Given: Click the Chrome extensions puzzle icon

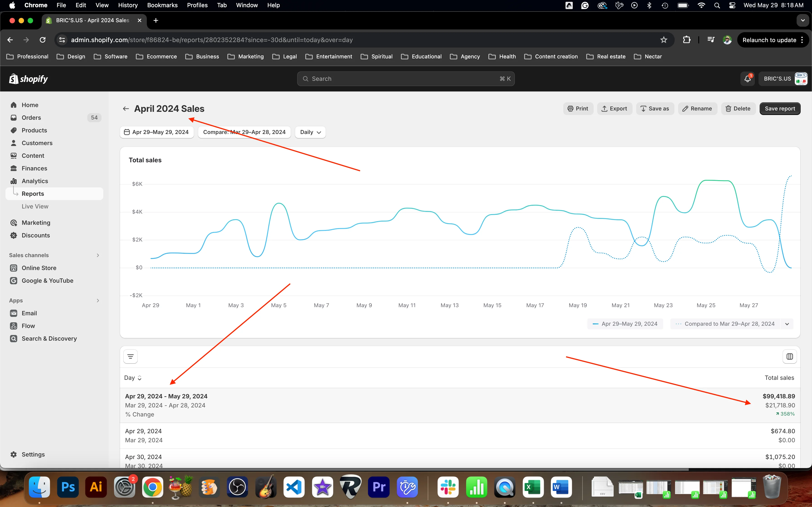Looking at the screenshot, I should click(686, 40).
